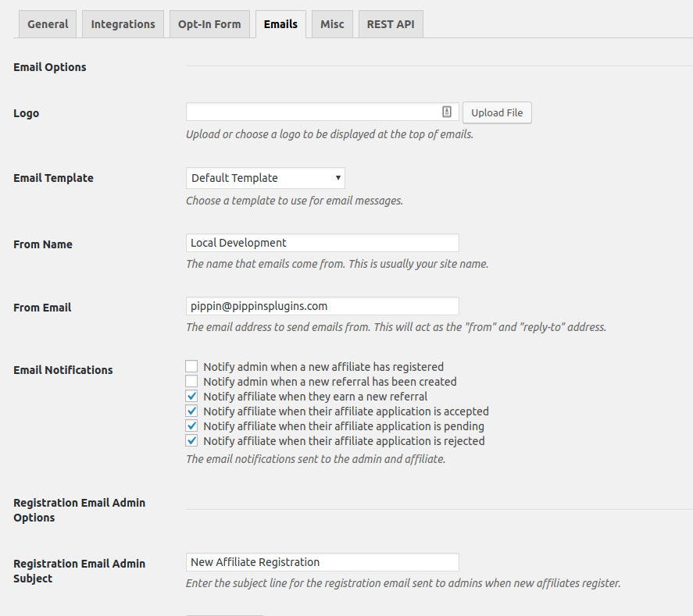Click the Upload File button
The width and height of the screenshot is (693, 616).
[x=497, y=112]
